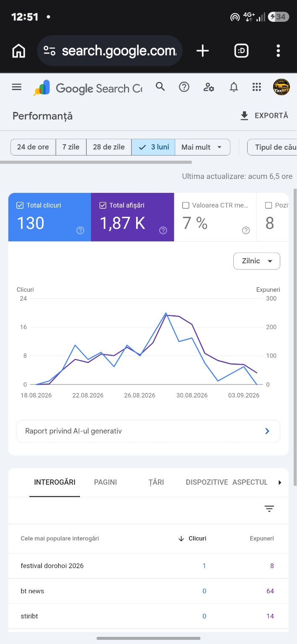Viewport: 297px width, 644px height.
Task: Open site settings icon in address bar
Action: click(x=49, y=51)
